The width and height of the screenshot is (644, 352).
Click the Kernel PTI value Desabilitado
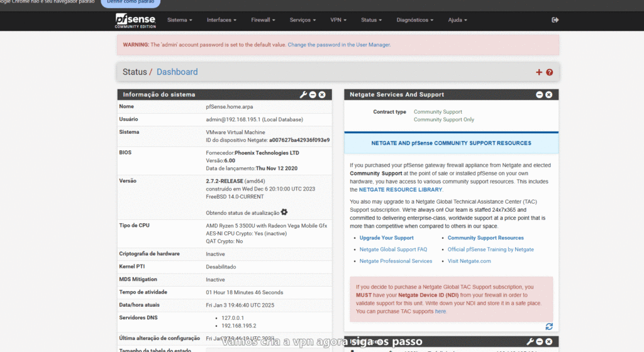(221, 267)
